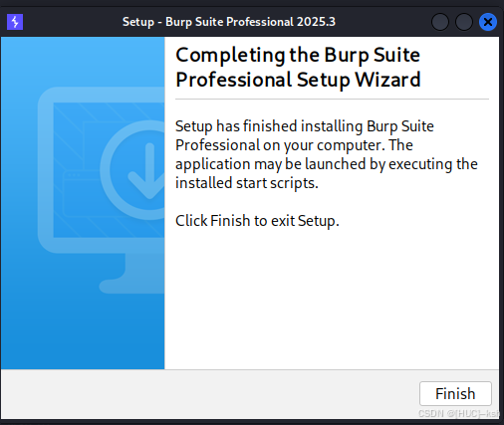The image size is (504, 425).
Task: Close the setup window with blue X
Action: click(488, 22)
